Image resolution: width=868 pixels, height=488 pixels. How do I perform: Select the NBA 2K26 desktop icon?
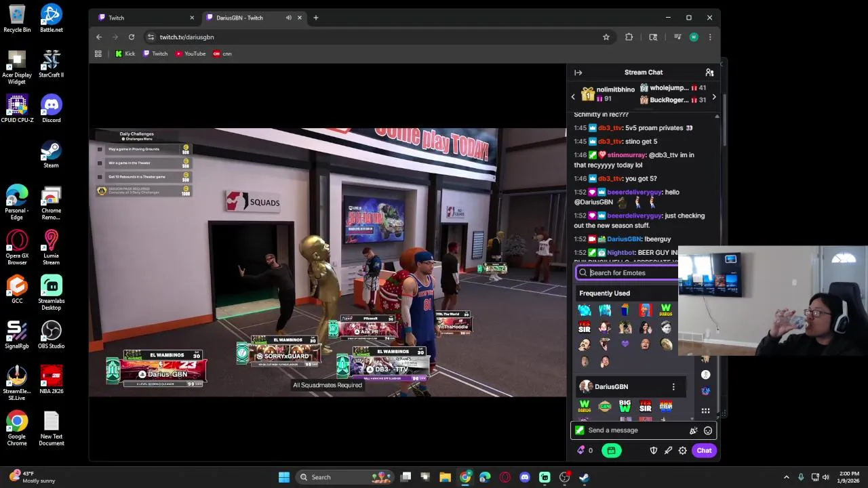[x=52, y=380]
